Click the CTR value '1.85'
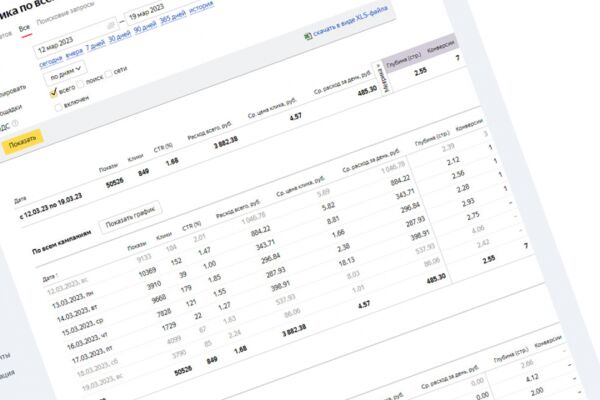This screenshot has height=400, width=600. [214, 279]
